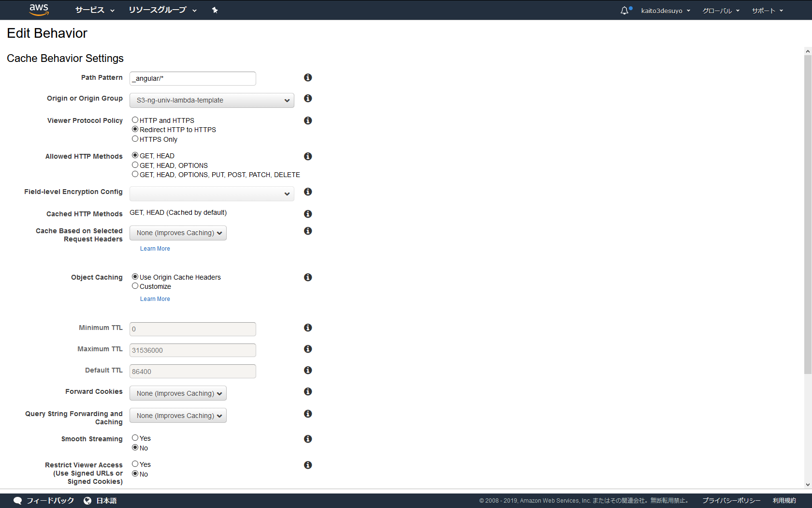This screenshot has height=508, width=812.
Task: Click the feedback speech bubble icon
Action: [x=18, y=501]
